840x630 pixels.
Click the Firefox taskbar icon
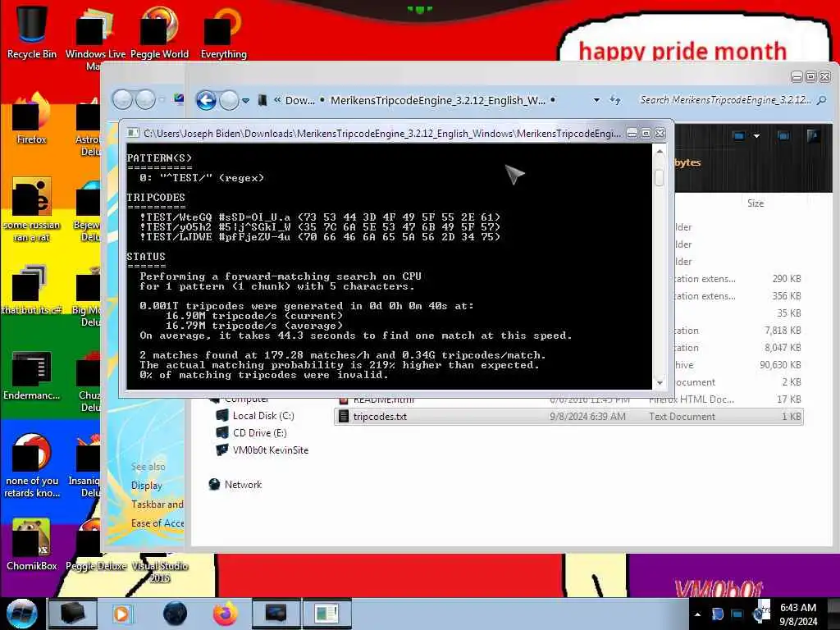click(225, 614)
